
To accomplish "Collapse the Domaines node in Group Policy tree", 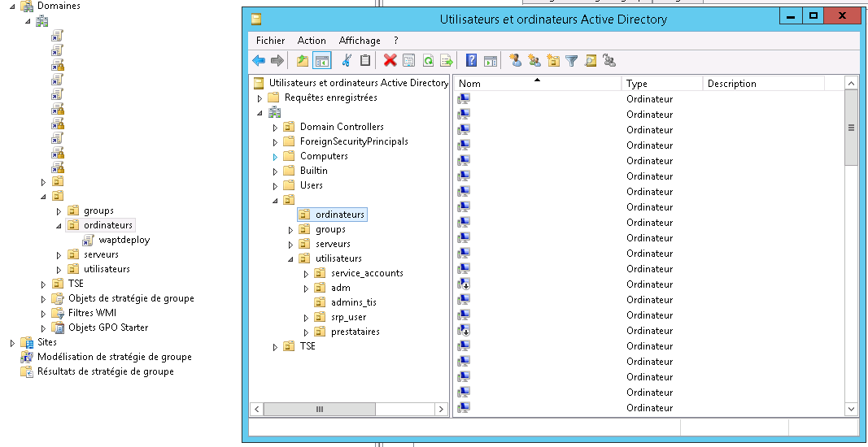I will tap(13, 6).
